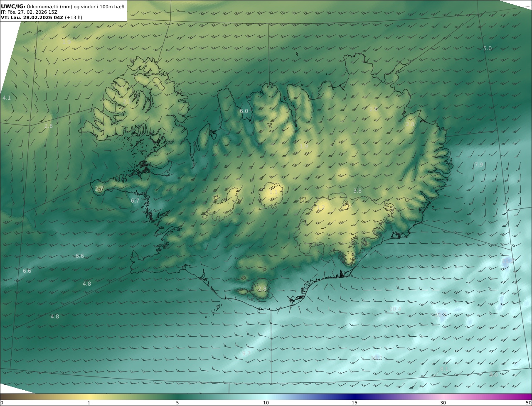Click the '15' tick label on the color scale
Screen dimensions: 532x406
(x=355, y=403)
